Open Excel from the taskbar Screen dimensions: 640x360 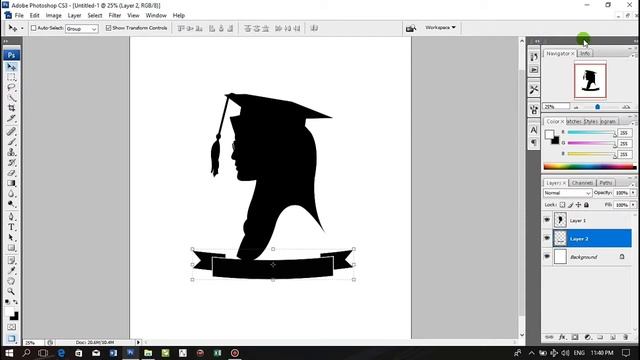217,353
